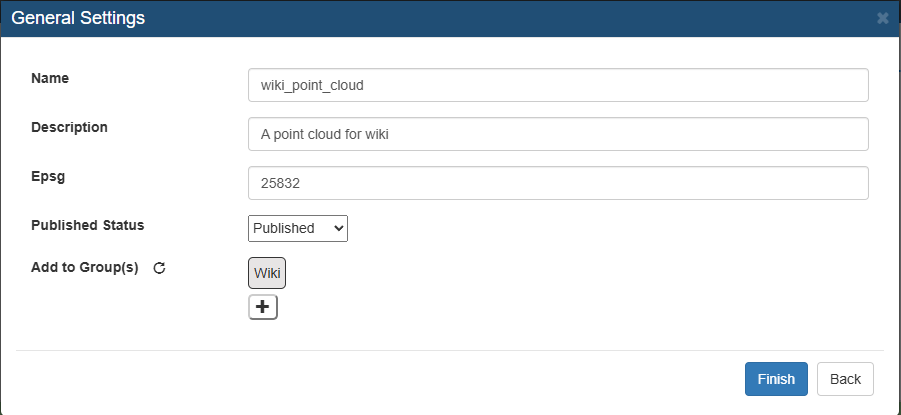This screenshot has width=901, height=415.
Task: Open the Published Status dropdown
Action: coord(298,228)
